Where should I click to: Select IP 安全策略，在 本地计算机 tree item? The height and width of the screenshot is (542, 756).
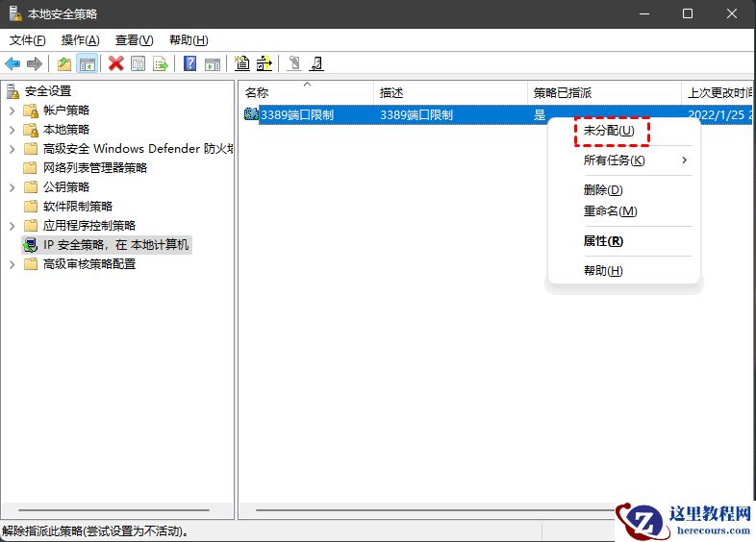point(115,245)
